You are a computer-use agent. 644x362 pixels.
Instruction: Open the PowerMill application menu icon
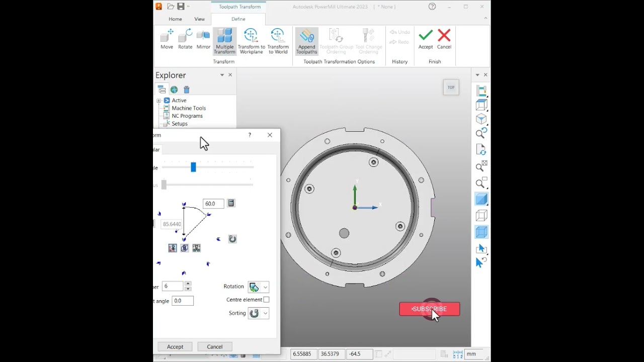[x=159, y=7]
